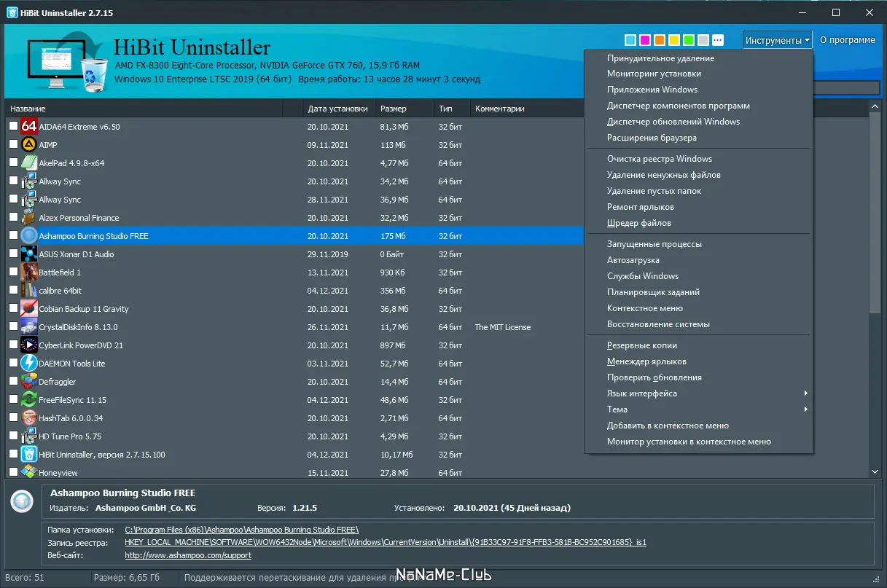Tick the checkbox for AkelPad 4.9.8-x64

(x=13, y=162)
